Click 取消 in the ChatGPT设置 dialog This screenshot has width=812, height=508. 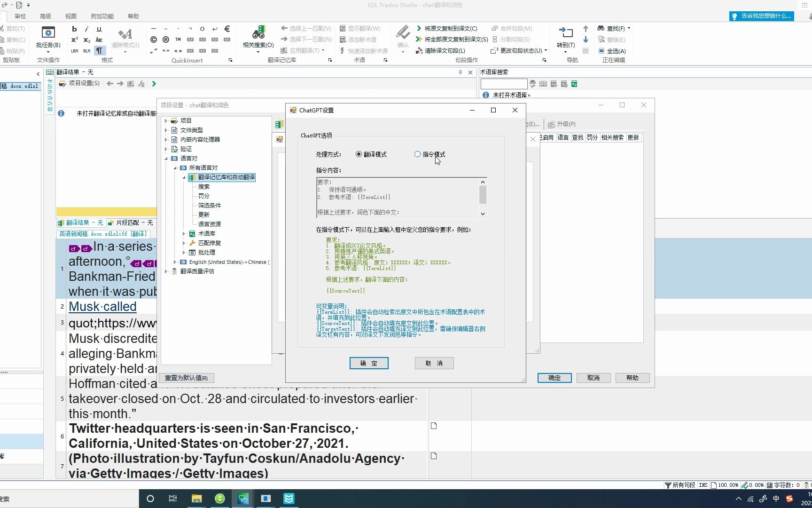434,363
